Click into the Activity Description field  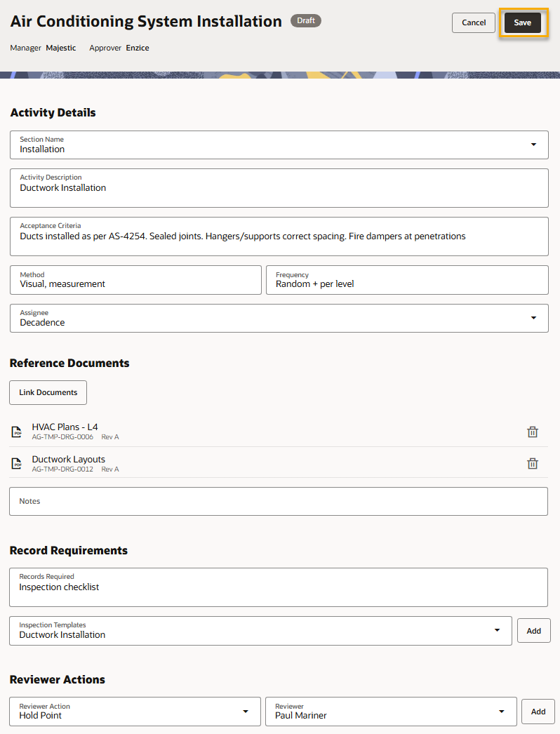pos(279,188)
